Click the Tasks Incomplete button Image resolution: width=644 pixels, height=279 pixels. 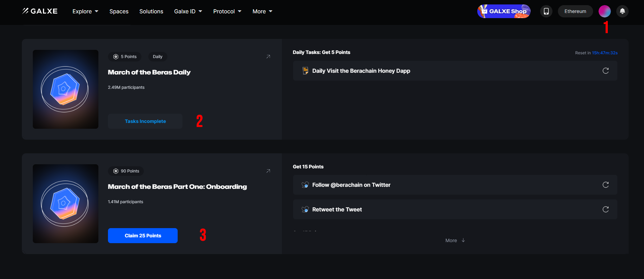tap(145, 121)
